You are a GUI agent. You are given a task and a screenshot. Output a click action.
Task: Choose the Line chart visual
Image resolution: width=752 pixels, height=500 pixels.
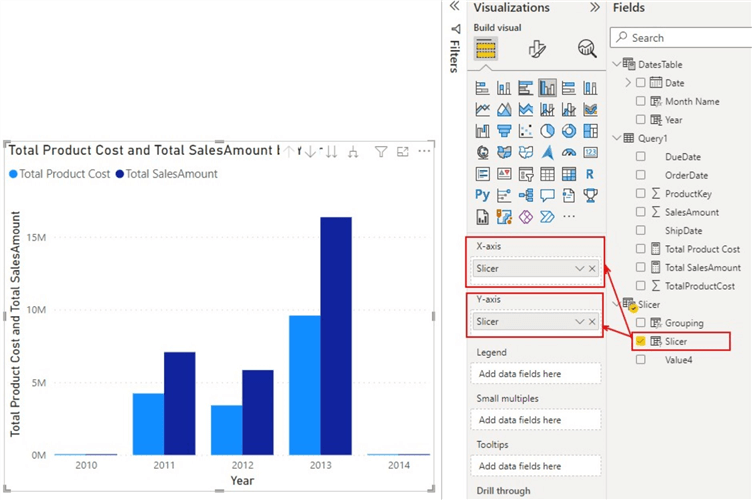pyautogui.click(x=482, y=109)
